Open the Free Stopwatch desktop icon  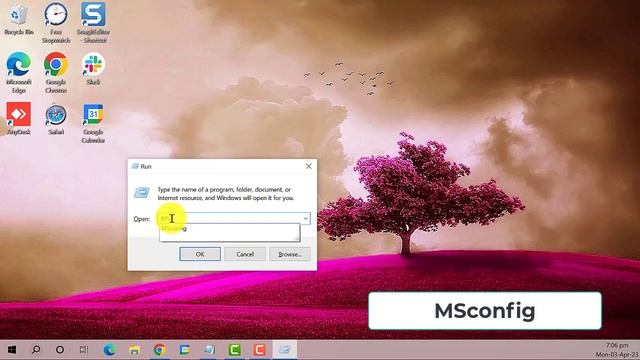click(x=56, y=23)
